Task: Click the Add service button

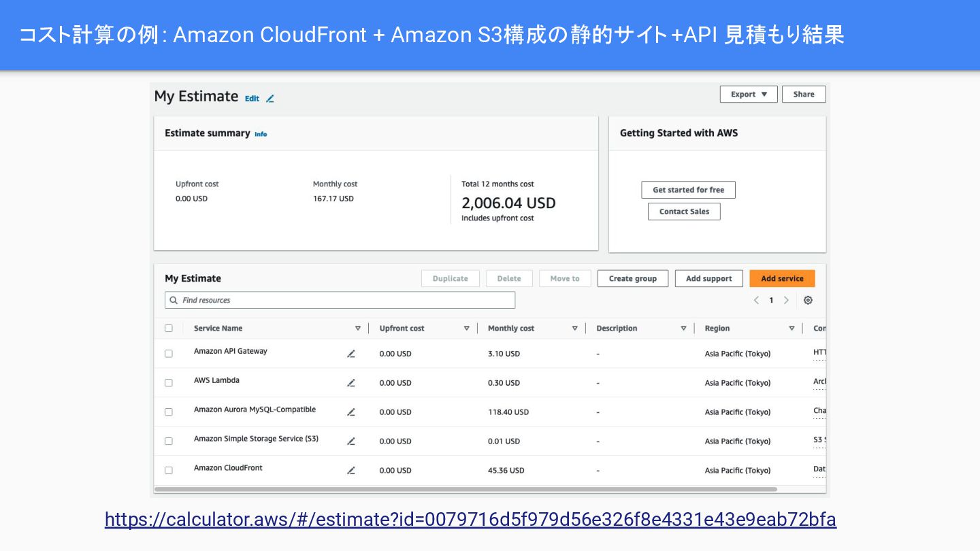Action: 782,279
